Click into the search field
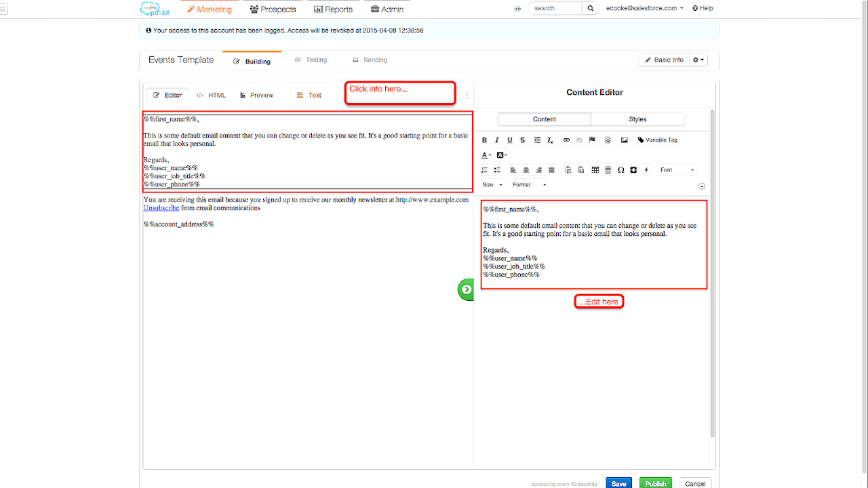 pyautogui.click(x=555, y=8)
